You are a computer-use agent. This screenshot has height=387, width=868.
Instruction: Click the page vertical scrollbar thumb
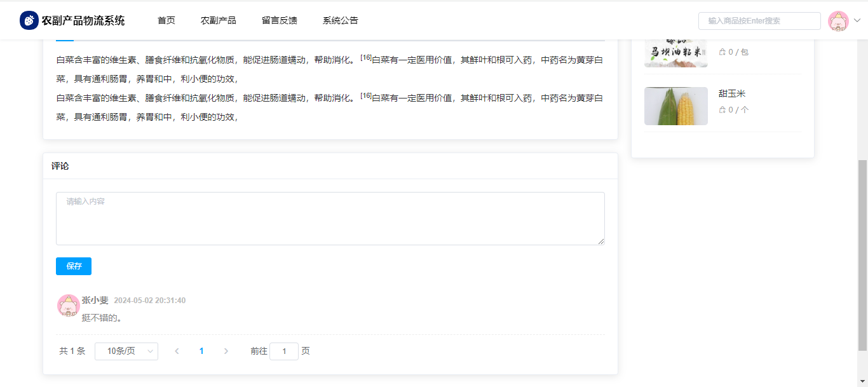[862, 255]
